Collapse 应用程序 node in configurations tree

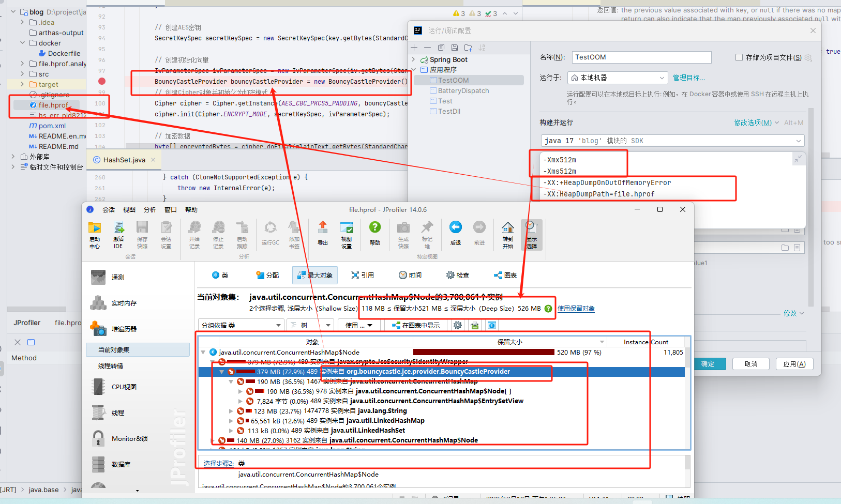point(413,70)
